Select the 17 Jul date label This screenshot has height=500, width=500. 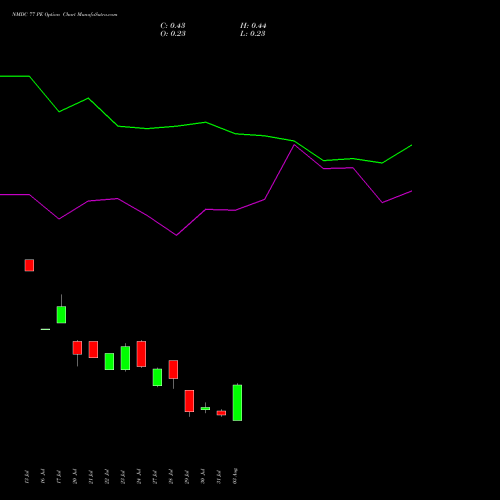click(x=59, y=476)
